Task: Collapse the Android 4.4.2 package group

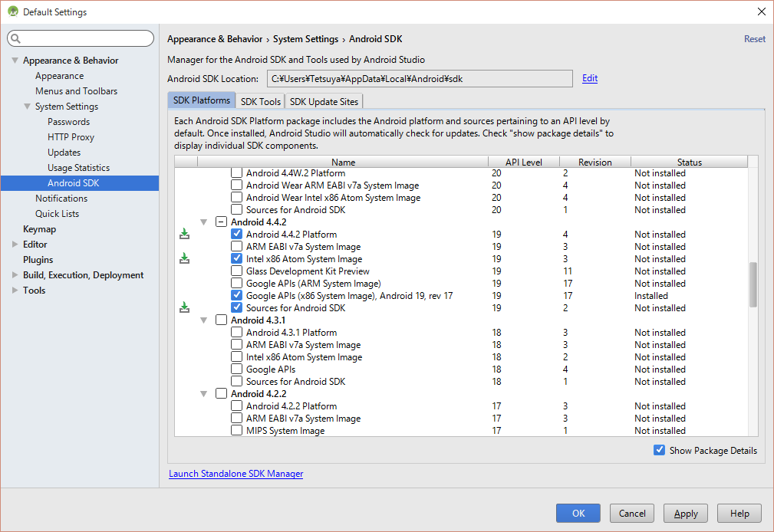Action: (203, 222)
